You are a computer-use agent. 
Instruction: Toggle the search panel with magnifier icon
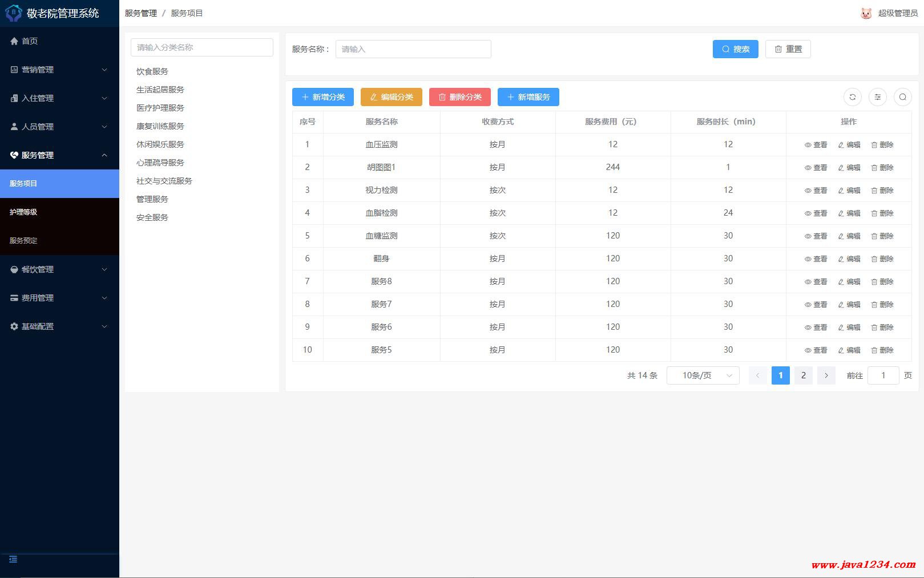pyautogui.click(x=902, y=97)
